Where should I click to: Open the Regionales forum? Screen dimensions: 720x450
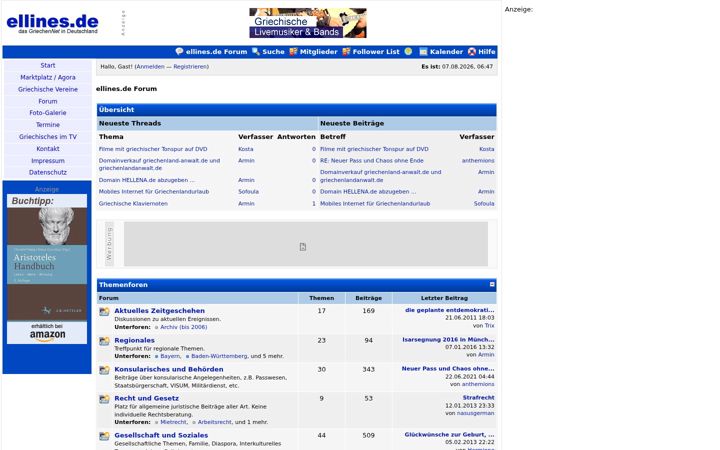[x=134, y=340]
